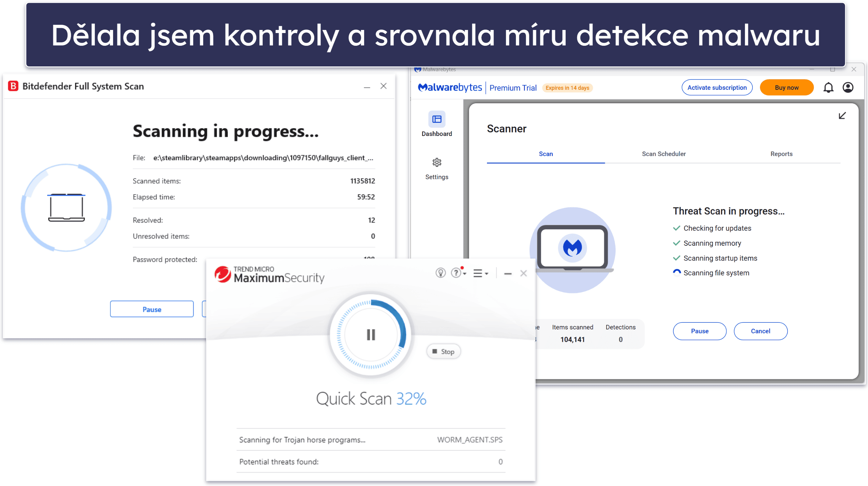The image size is (868, 486).
Task: Click the Malwarebytes Detections count 0
Action: pos(620,340)
